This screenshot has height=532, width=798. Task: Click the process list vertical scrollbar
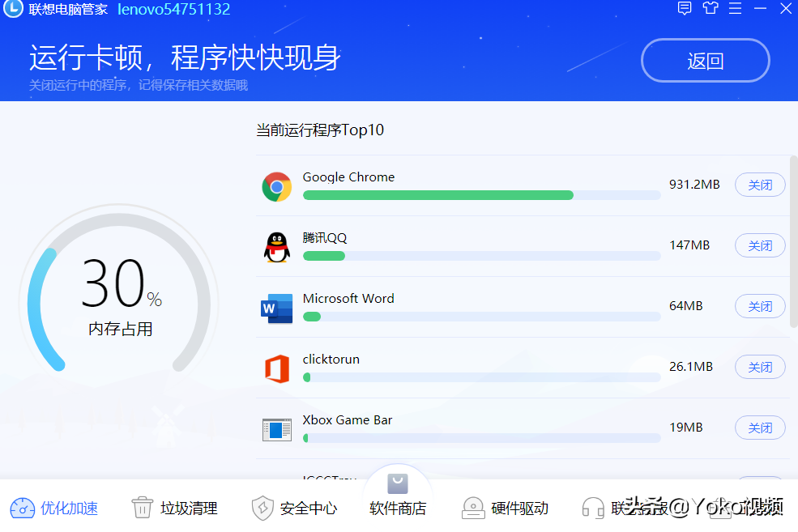click(x=793, y=241)
